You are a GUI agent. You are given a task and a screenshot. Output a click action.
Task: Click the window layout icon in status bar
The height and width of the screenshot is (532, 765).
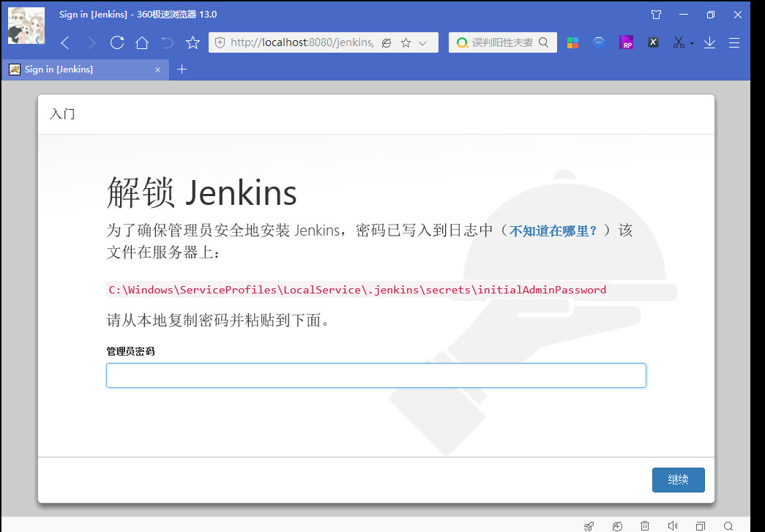tap(701, 526)
